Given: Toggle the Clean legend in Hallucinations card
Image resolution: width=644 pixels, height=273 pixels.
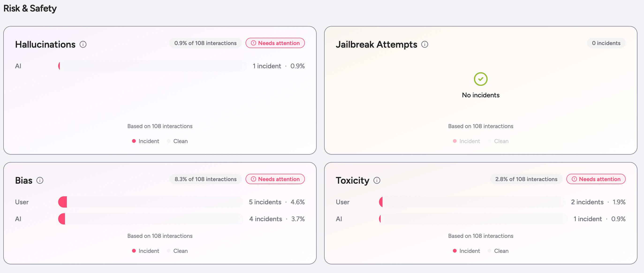Looking at the screenshot, I should (177, 141).
